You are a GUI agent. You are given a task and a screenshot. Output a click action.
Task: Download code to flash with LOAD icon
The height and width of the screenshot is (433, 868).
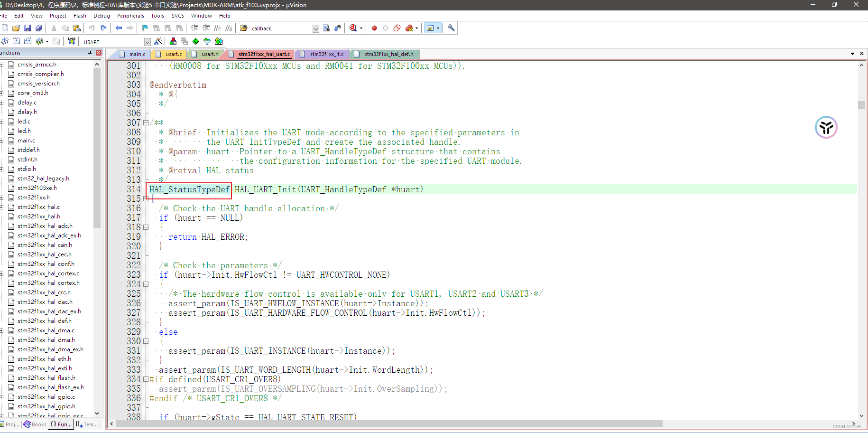(x=72, y=41)
